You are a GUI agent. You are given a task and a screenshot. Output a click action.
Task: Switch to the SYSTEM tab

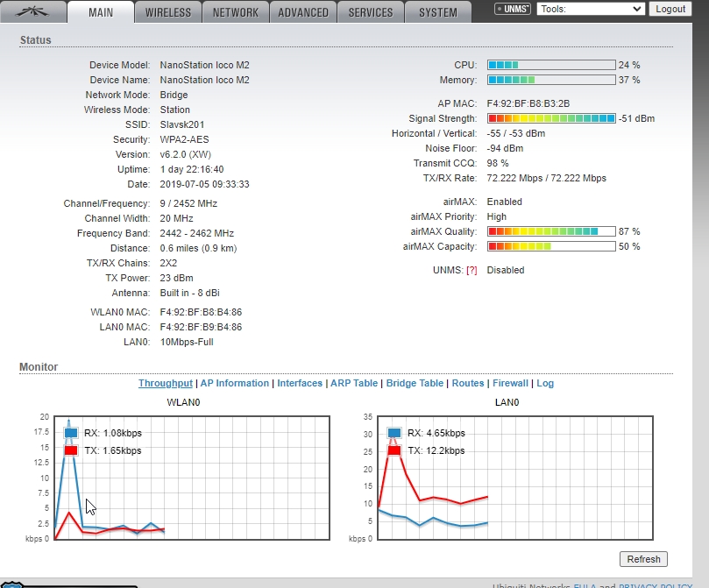click(437, 12)
